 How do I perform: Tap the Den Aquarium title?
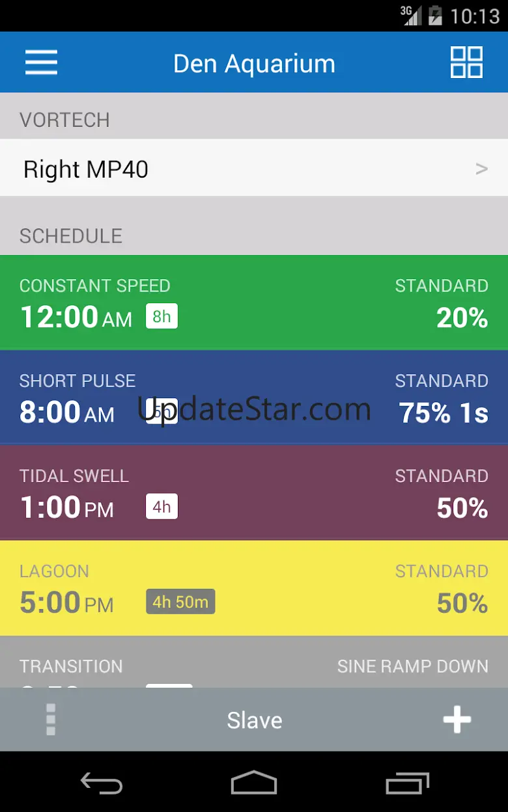[254, 64]
